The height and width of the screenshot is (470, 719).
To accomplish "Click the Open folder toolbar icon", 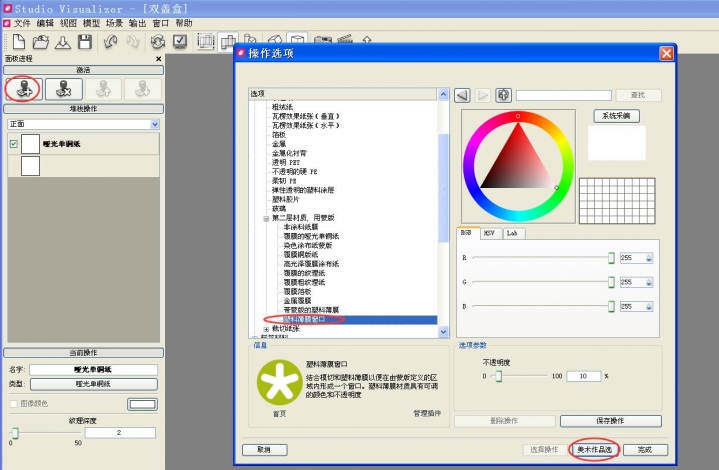I will pos(40,42).
